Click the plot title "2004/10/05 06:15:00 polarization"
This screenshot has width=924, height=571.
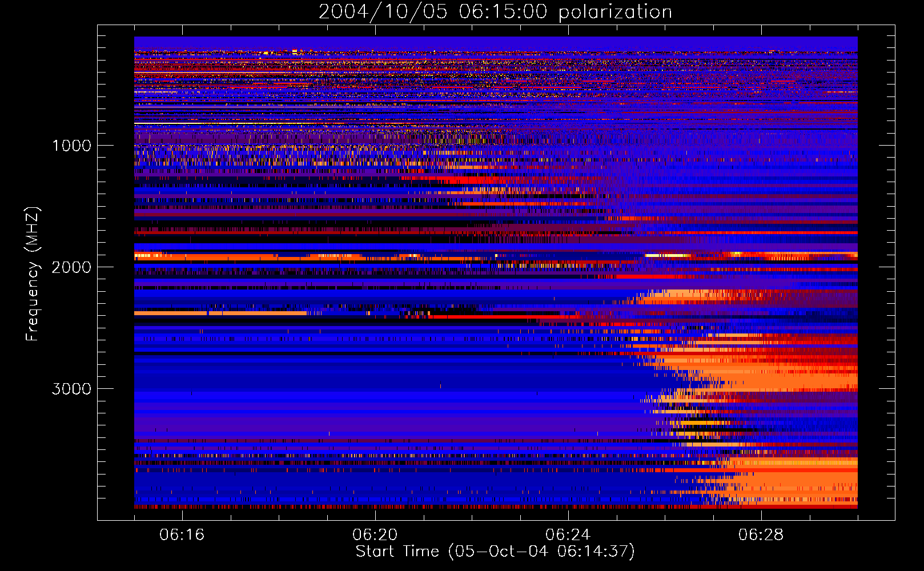click(495, 12)
